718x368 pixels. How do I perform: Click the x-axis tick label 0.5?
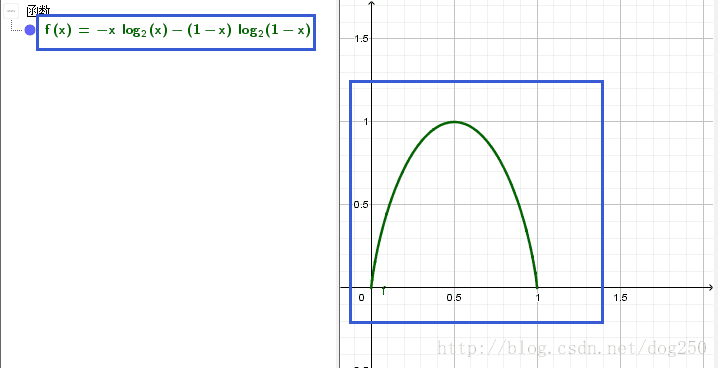[x=454, y=298]
